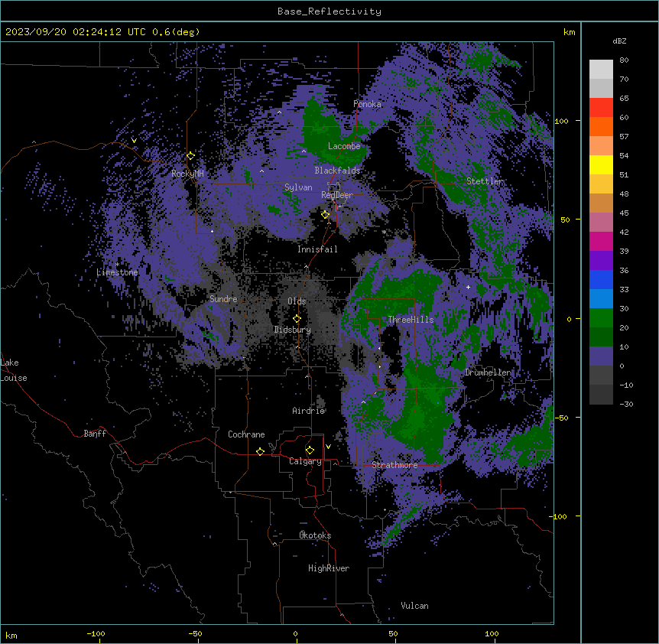Select the RedDeer city label
659x644 pixels.
[x=337, y=195]
